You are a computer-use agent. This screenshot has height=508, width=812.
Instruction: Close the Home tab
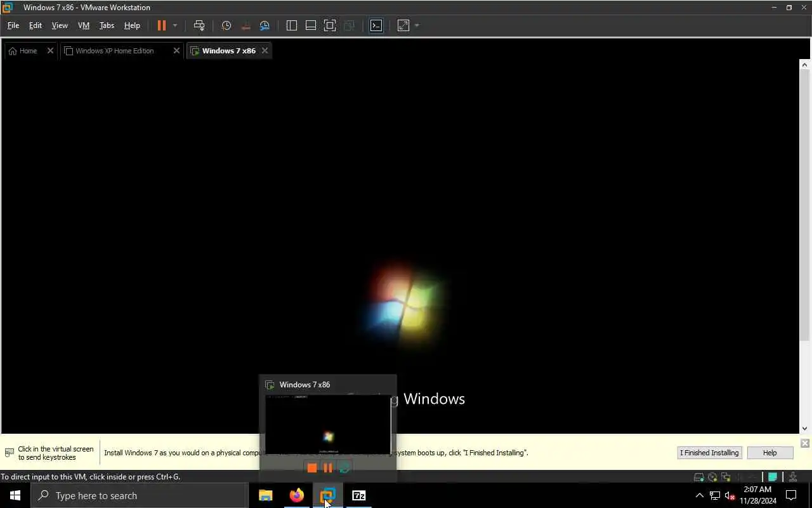pos(50,51)
